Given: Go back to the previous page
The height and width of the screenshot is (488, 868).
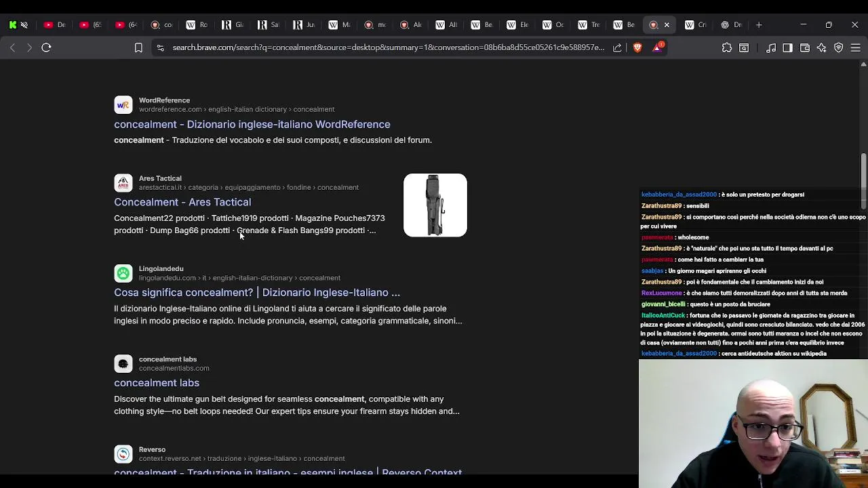Looking at the screenshot, I should [x=12, y=47].
